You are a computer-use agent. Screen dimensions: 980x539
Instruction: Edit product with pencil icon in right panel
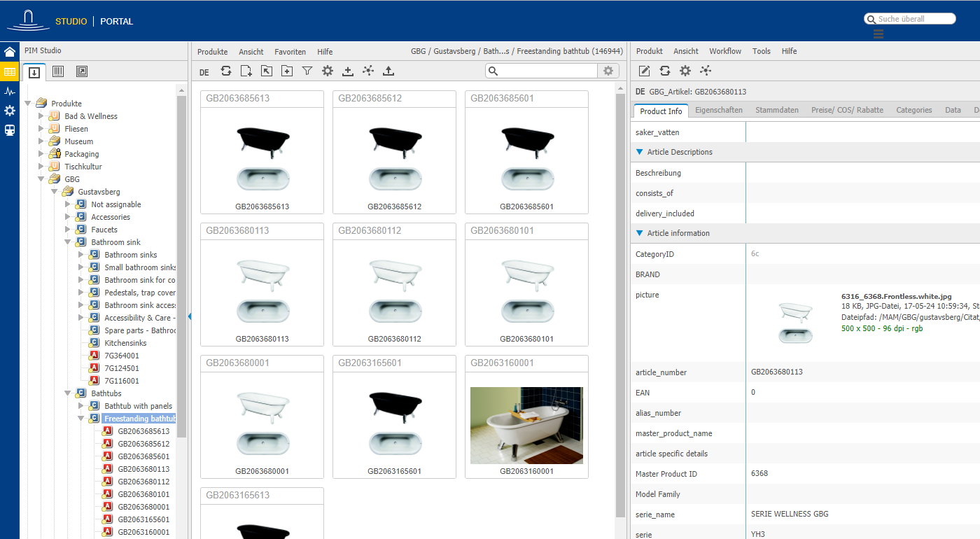645,71
